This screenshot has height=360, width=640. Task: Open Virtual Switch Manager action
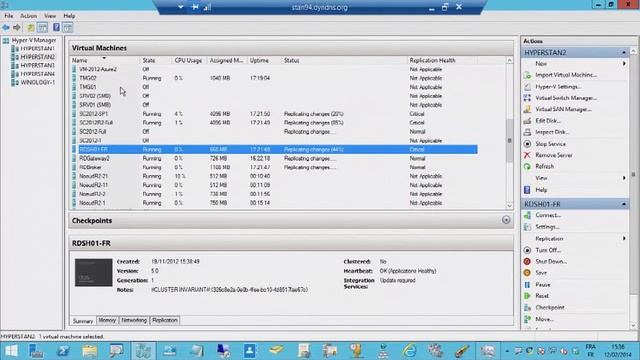pyautogui.click(x=566, y=98)
